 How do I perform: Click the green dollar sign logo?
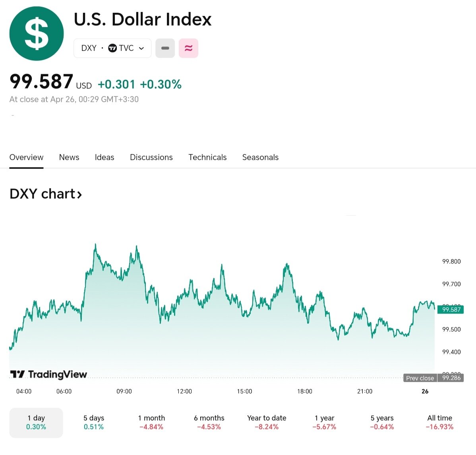[37, 34]
